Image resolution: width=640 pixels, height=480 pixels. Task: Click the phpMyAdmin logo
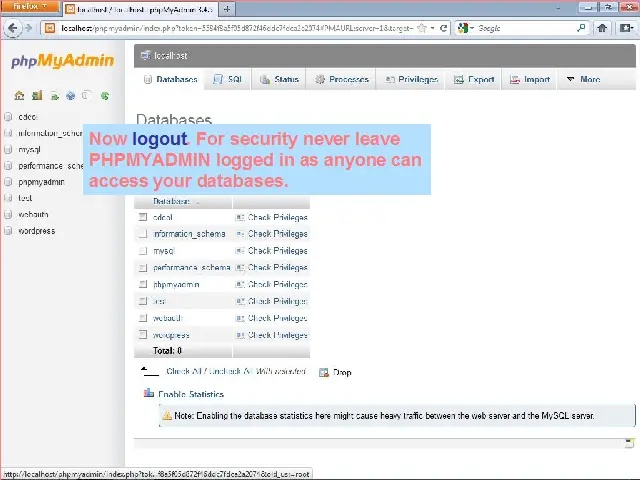pyautogui.click(x=62, y=61)
